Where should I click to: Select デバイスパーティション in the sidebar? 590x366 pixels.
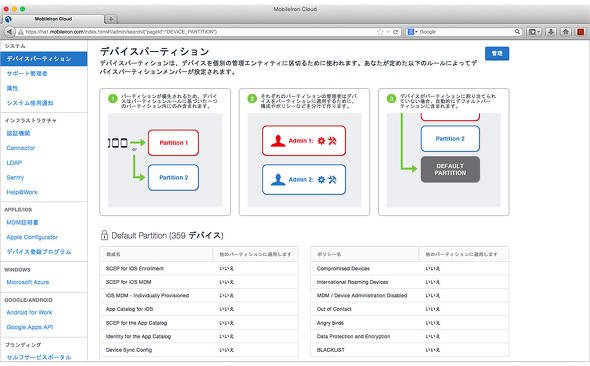[44, 59]
